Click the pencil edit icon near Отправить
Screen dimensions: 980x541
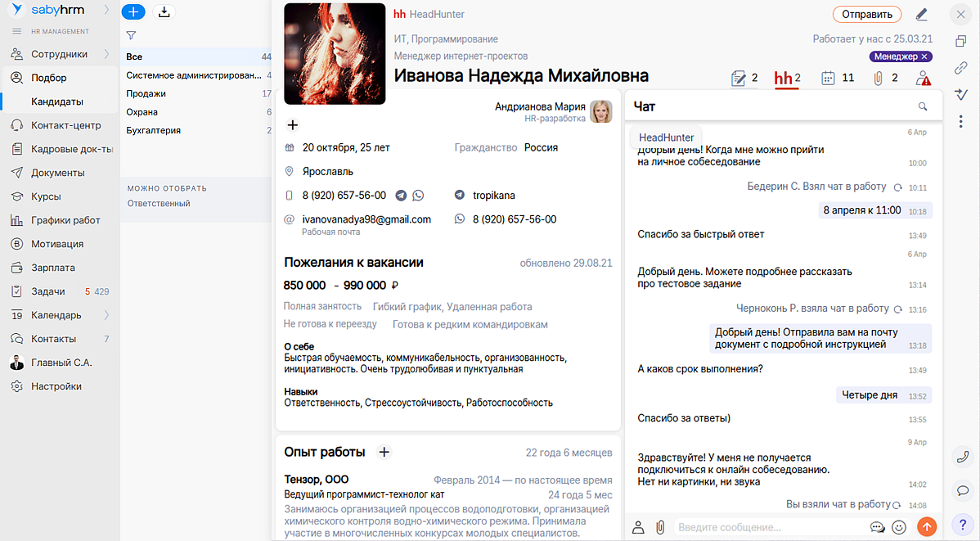pyautogui.click(x=922, y=14)
